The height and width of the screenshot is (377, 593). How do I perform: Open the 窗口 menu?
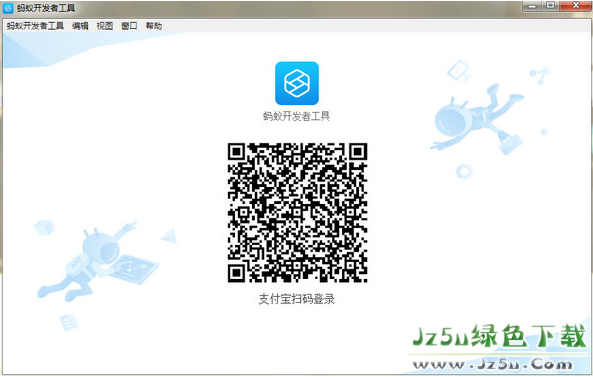(x=129, y=26)
